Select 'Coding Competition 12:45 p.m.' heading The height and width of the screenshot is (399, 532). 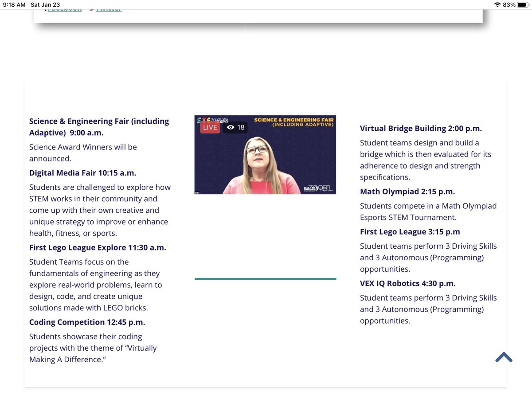pos(87,322)
